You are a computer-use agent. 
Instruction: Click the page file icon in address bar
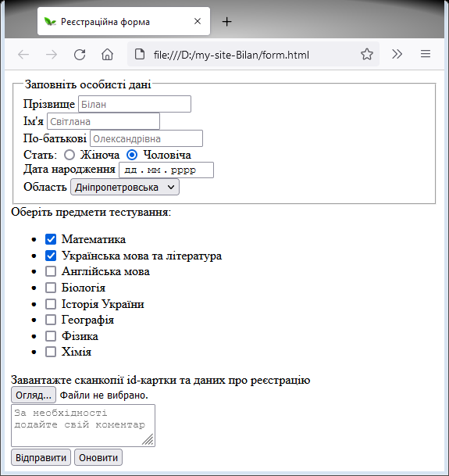[x=140, y=55]
